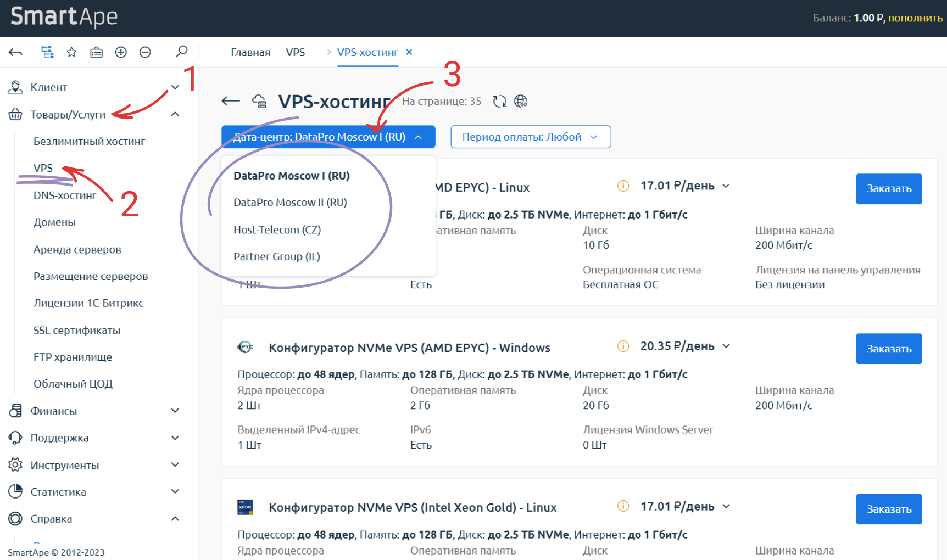
Task: Close the VPS-хостинг tab
Action: pos(409,52)
